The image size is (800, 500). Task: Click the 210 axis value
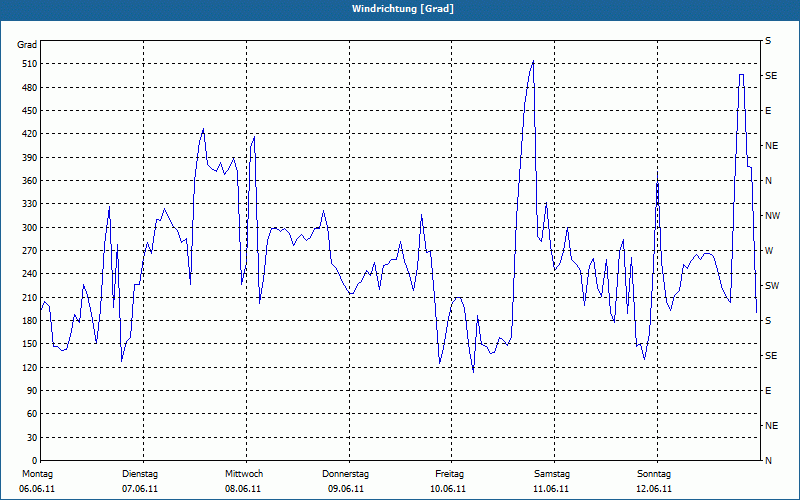(30, 297)
